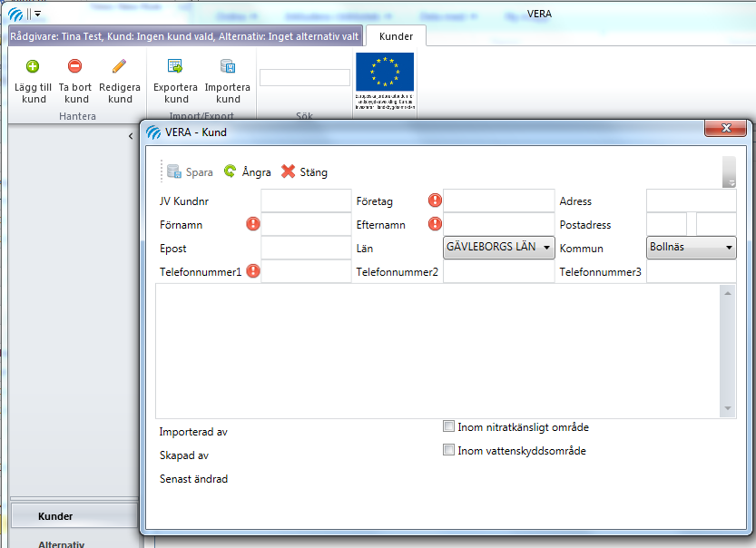The width and height of the screenshot is (756, 548).
Task: Select the Redigera kund pencil icon
Action: [x=119, y=66]
